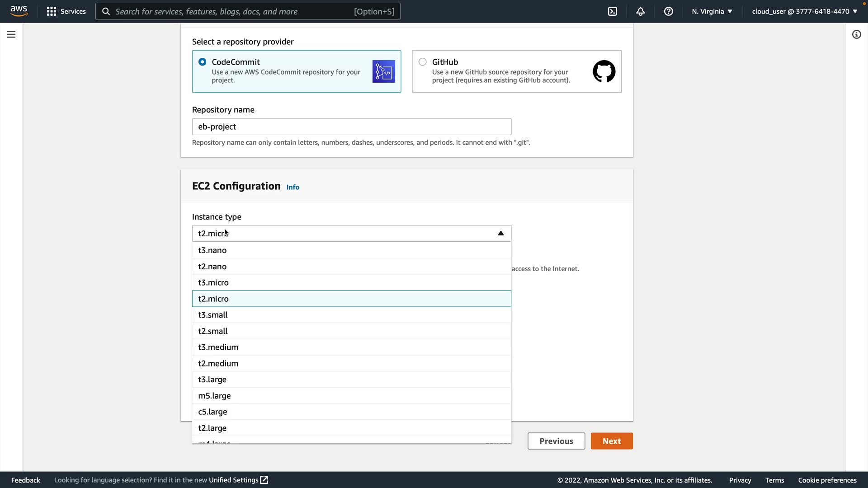The width and height of the screenshot is (868, 488).
Task: Select the CodeCommit radio button
Action: (202, 62)
